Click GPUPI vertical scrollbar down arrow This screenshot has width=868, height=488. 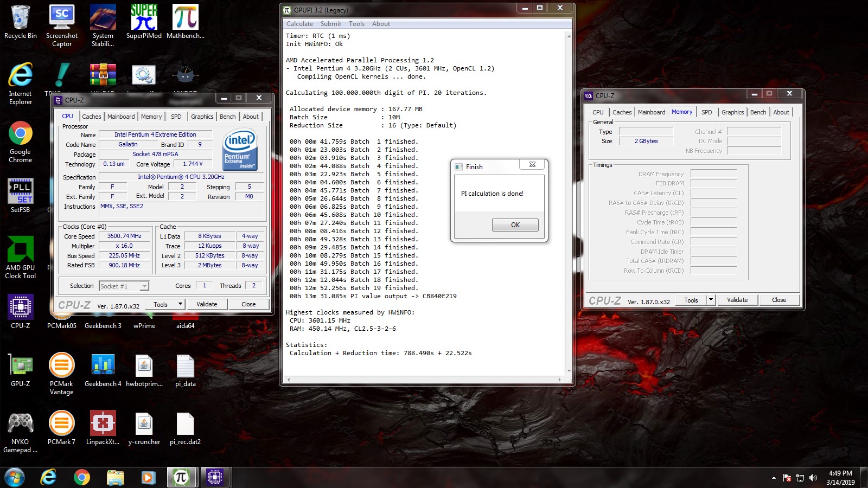click(569, 371)
